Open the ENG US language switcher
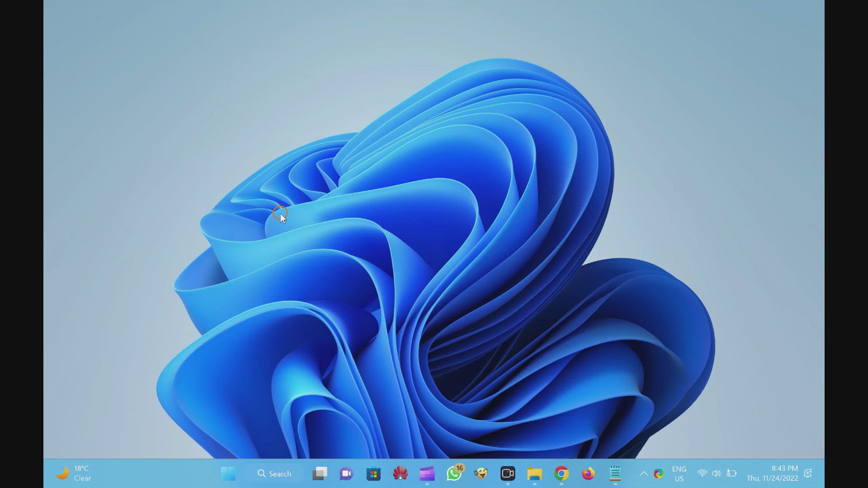 click(x=679, y=474)
